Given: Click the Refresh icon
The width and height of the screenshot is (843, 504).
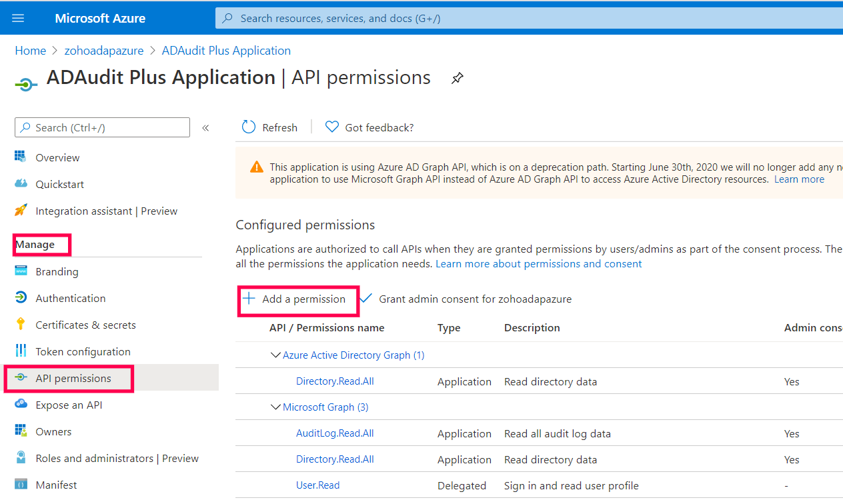Looking at the screenshot, I should 249,127.
